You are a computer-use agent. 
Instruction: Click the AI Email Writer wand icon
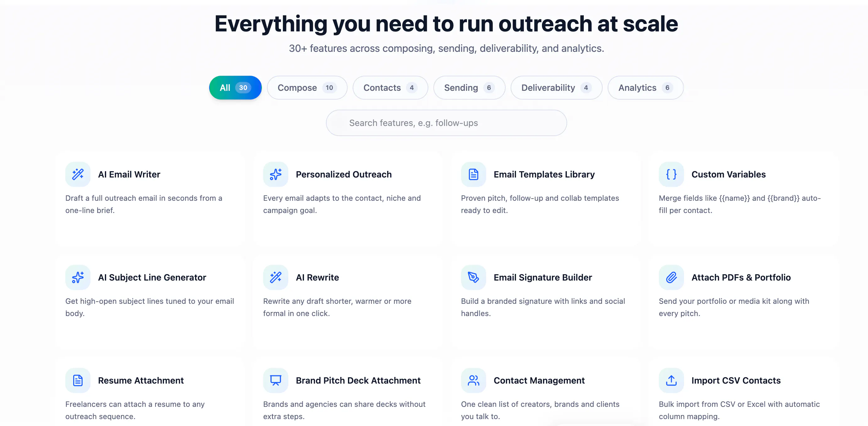click(x=78, y=174)
